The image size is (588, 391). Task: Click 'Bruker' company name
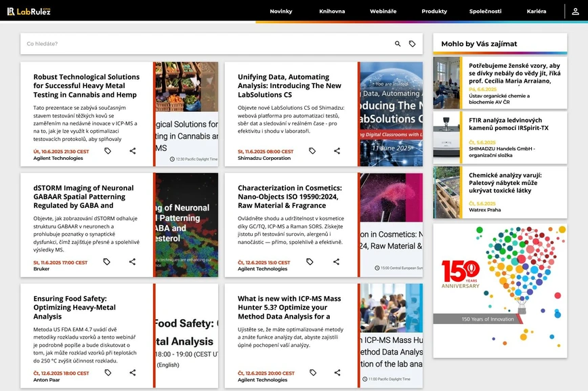(41, 269)
